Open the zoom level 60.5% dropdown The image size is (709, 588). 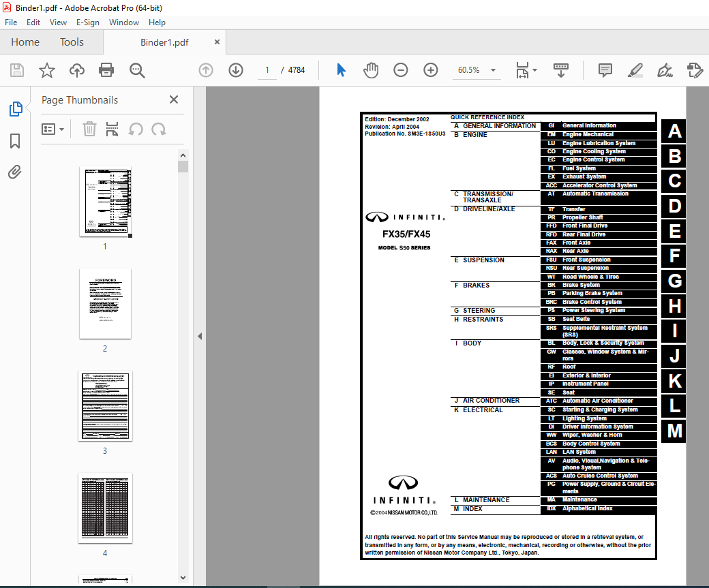click(476, 70)
